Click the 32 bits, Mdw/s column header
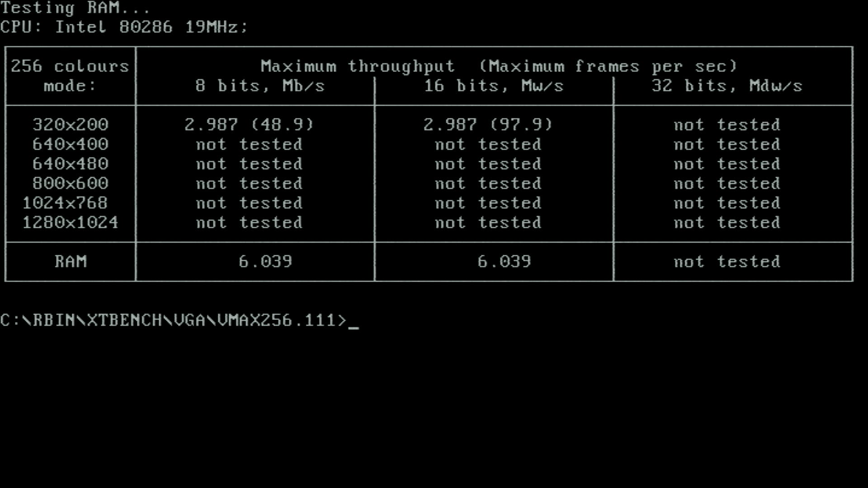868x488 pixels. tap(727, 86)
